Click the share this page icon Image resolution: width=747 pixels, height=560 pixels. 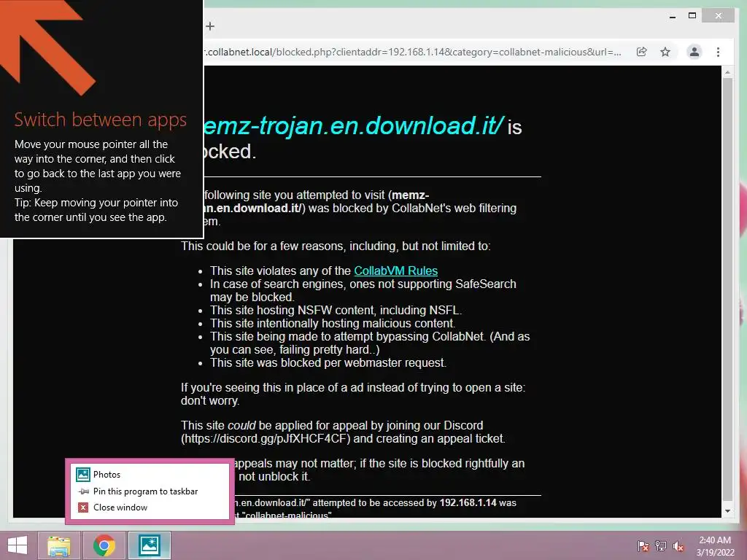[642, 52]
